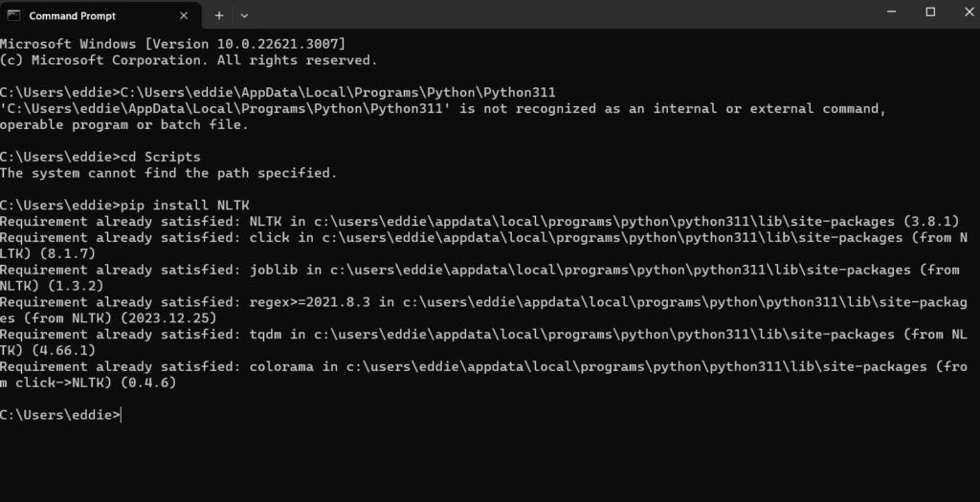Screen dimensions: 980x502
Task: Maximize the terminal window
Action: (x=929, y=11)
